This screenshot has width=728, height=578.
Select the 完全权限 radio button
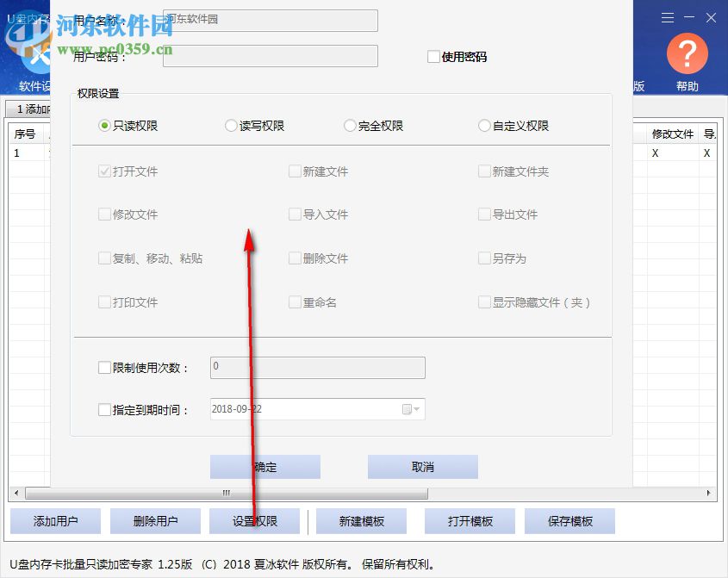[349, 125]
